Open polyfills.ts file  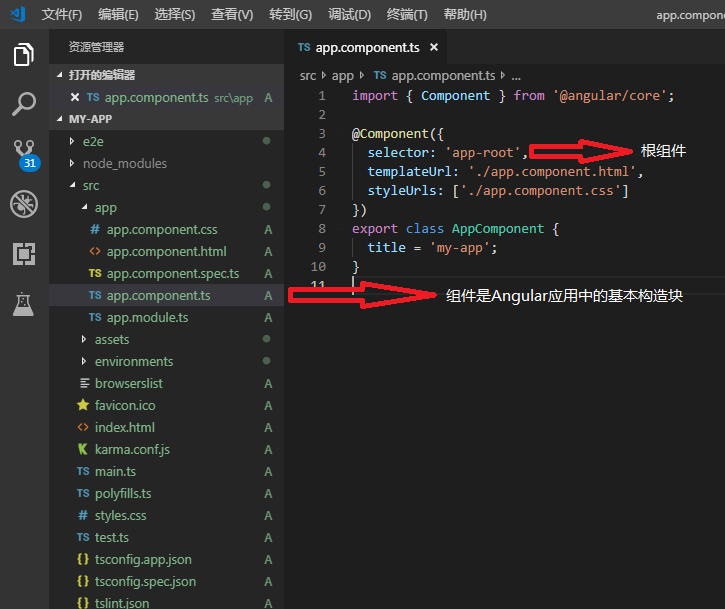click(166, 493)
